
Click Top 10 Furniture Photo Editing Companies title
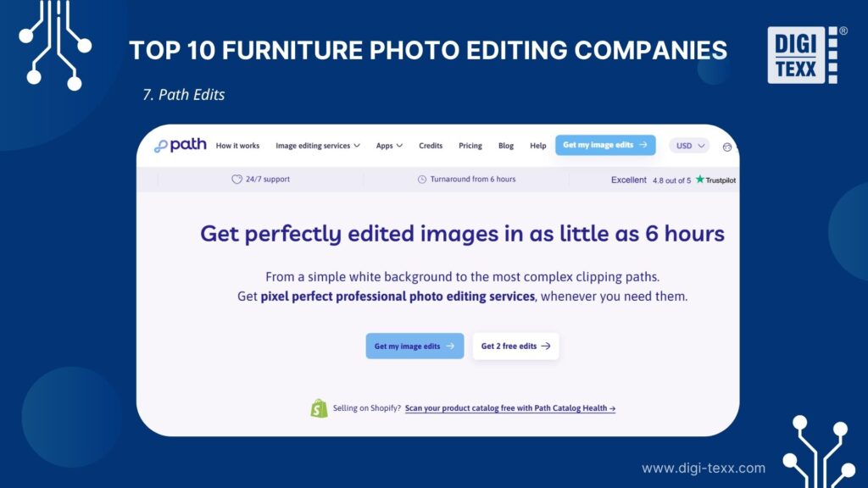pyautogui.click(x=428, y=50)
